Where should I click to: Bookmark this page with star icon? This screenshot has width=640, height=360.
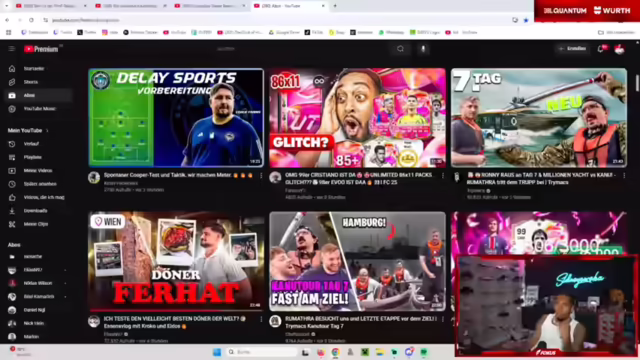[x=526, y=20]
